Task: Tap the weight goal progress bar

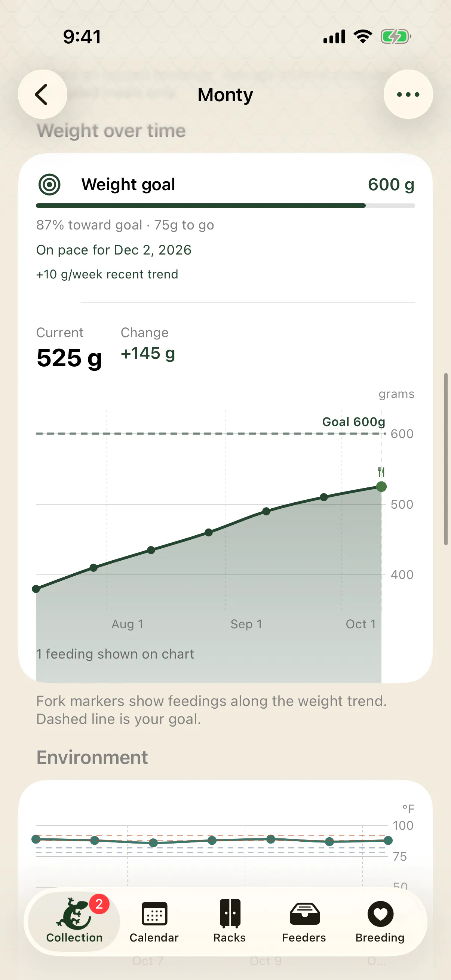Action: (225, 206)
